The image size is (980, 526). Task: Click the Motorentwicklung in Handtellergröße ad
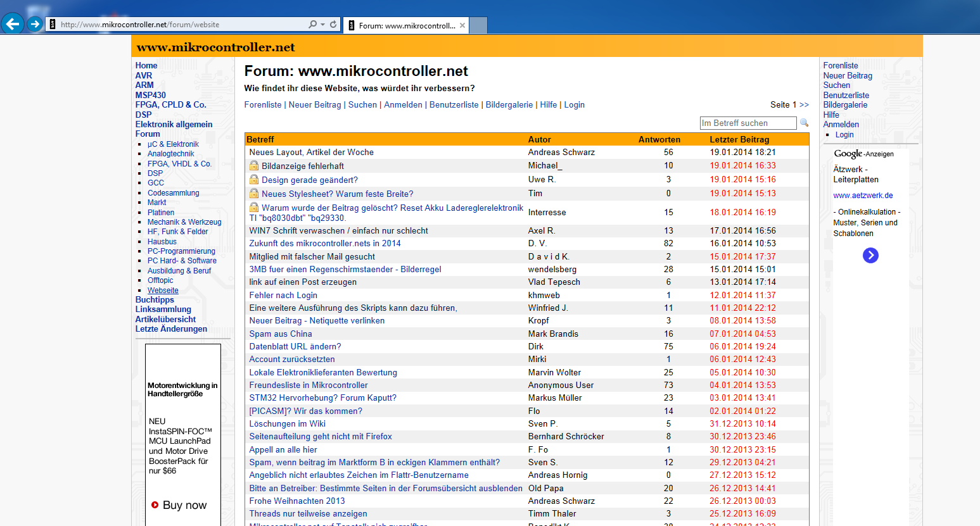pos(182,389)
